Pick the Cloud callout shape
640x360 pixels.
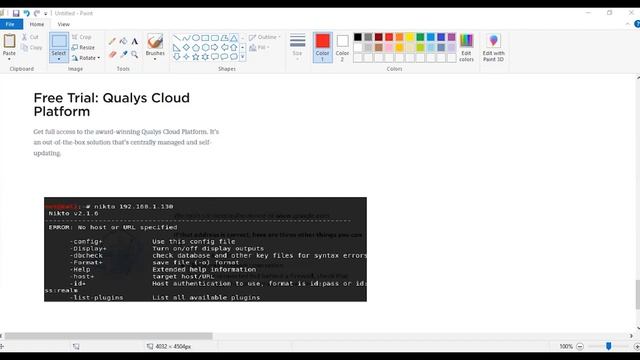click(x=234, y=57)
